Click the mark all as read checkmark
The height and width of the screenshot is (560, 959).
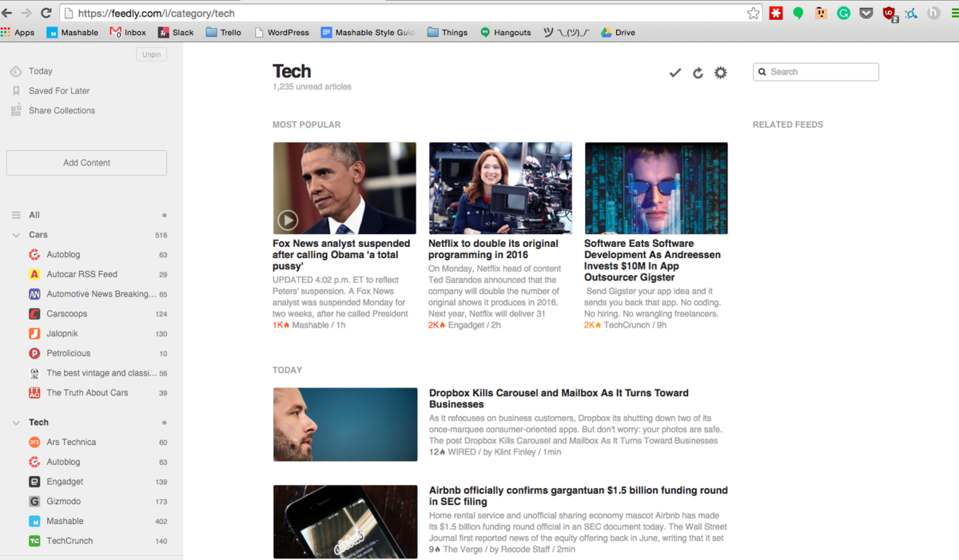coord(675,73)
